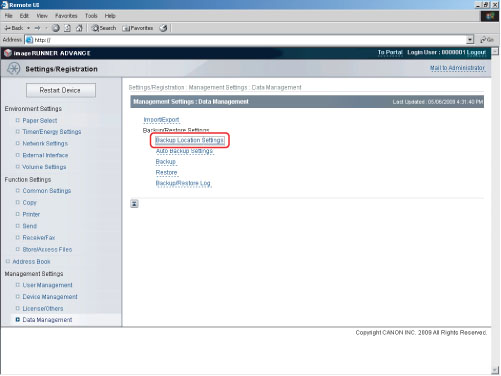The width and height of the screenshot is (501, 376).
Task: Open the Favorites menu in menu bar
Action: coord(66,16)
